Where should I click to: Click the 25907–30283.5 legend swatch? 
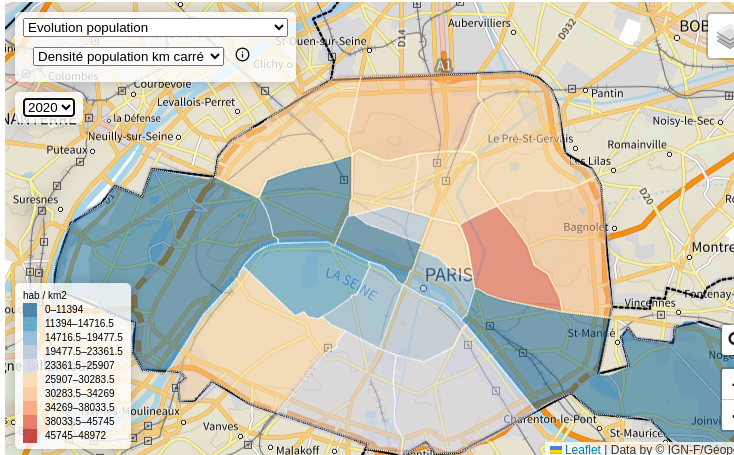[x=30, y=379]
